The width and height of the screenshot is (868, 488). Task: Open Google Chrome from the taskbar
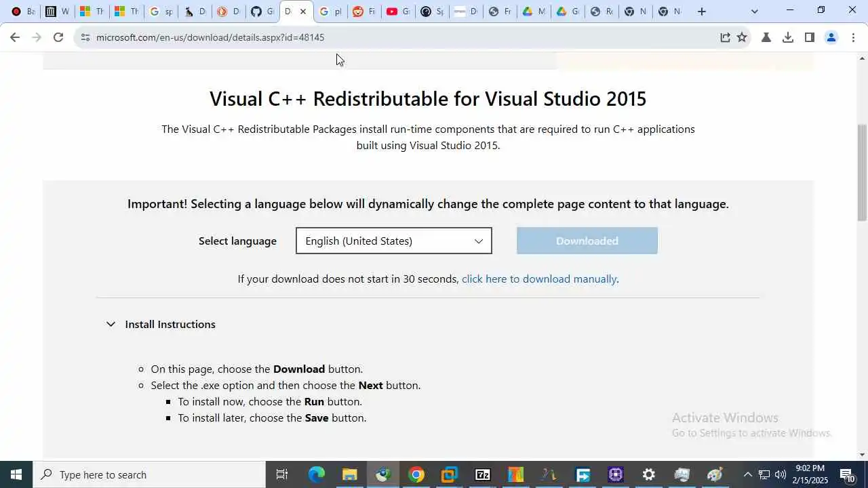pos(416,474)
